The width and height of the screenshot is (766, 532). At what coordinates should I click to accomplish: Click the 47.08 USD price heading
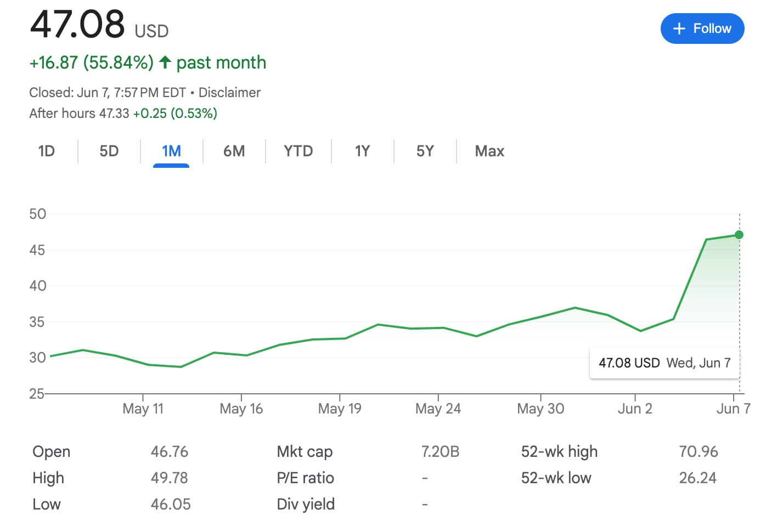click(x=99, y=24)
